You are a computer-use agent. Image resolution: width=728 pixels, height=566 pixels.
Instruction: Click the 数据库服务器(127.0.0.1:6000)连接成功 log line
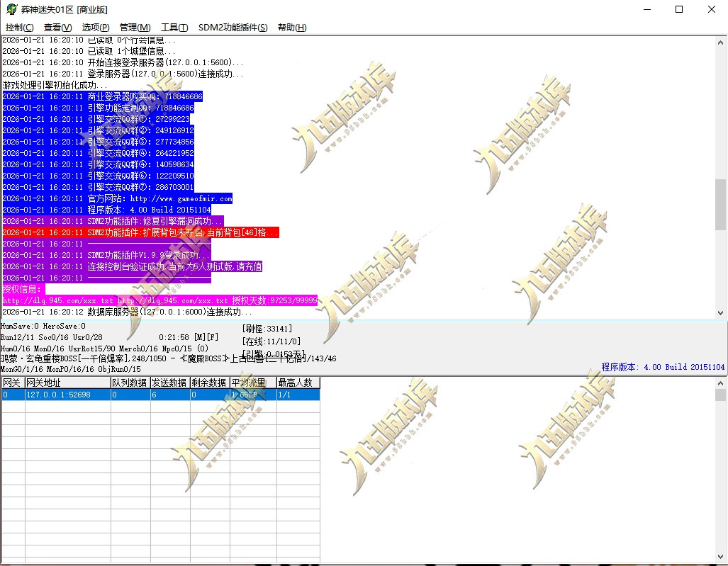(x=127, y=312)
